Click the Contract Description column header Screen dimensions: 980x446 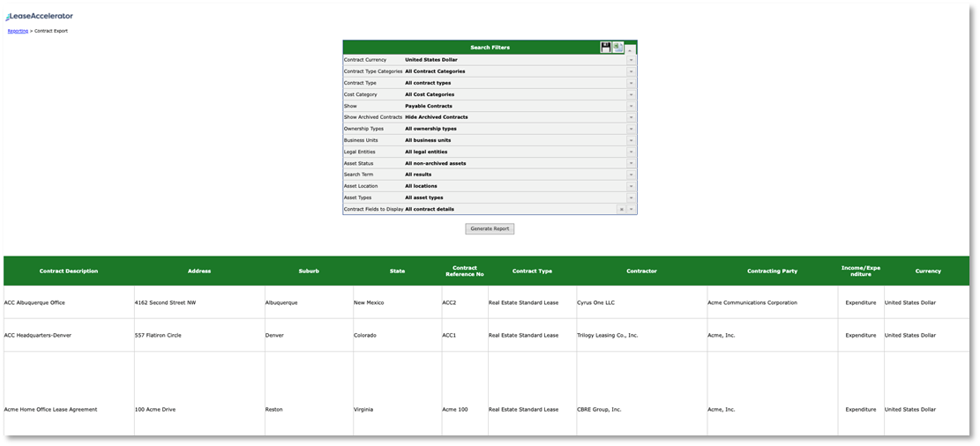point(69,271)
